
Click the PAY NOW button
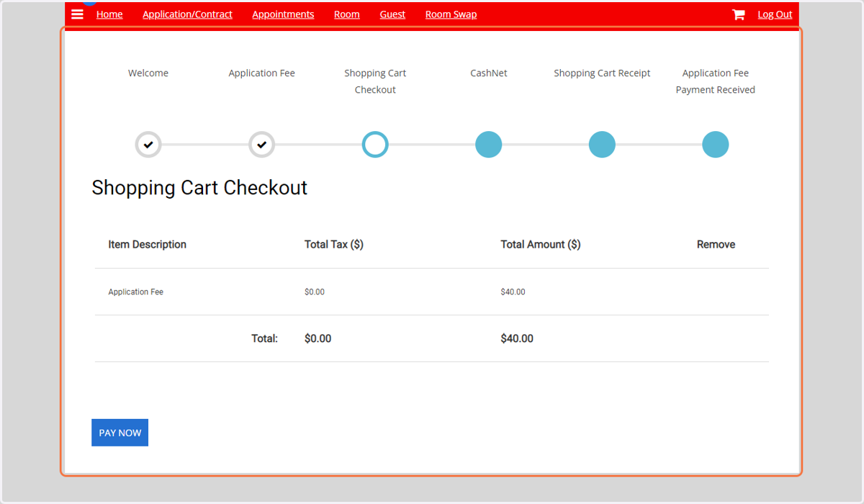(120, 433)
